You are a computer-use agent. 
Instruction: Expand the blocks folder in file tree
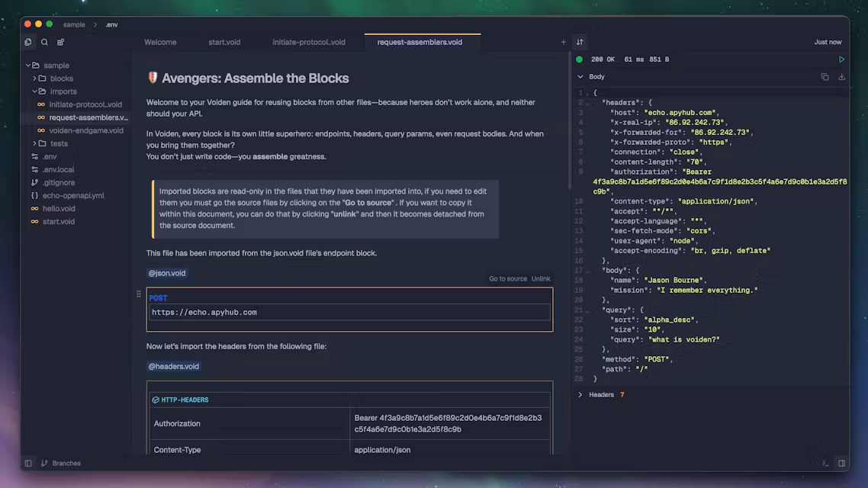pyautogui.click(x=61, y=79)
